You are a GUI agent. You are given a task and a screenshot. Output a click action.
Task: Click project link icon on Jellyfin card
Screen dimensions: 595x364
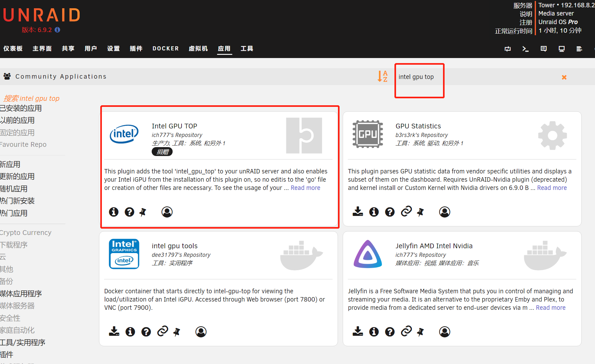[406, 331]
